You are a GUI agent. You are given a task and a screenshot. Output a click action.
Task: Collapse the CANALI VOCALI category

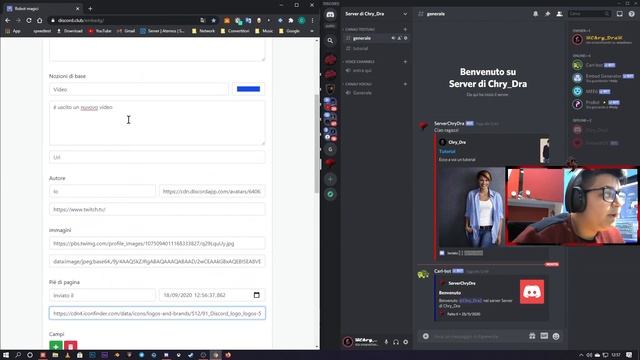tap(358, 84)
